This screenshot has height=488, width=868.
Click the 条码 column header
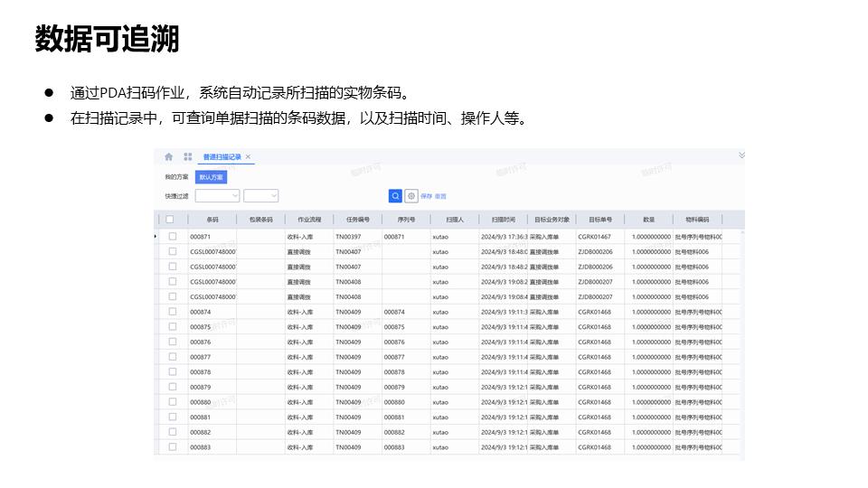212,220
